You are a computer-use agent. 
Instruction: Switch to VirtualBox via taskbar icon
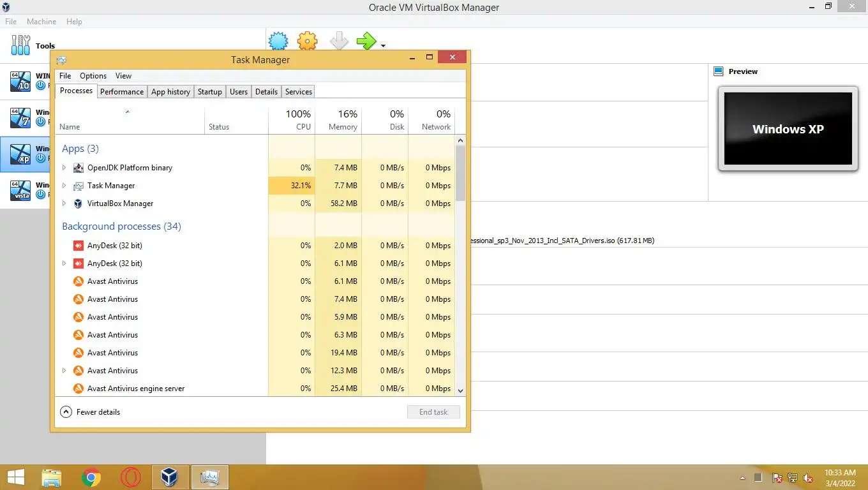tap(170, 477)
